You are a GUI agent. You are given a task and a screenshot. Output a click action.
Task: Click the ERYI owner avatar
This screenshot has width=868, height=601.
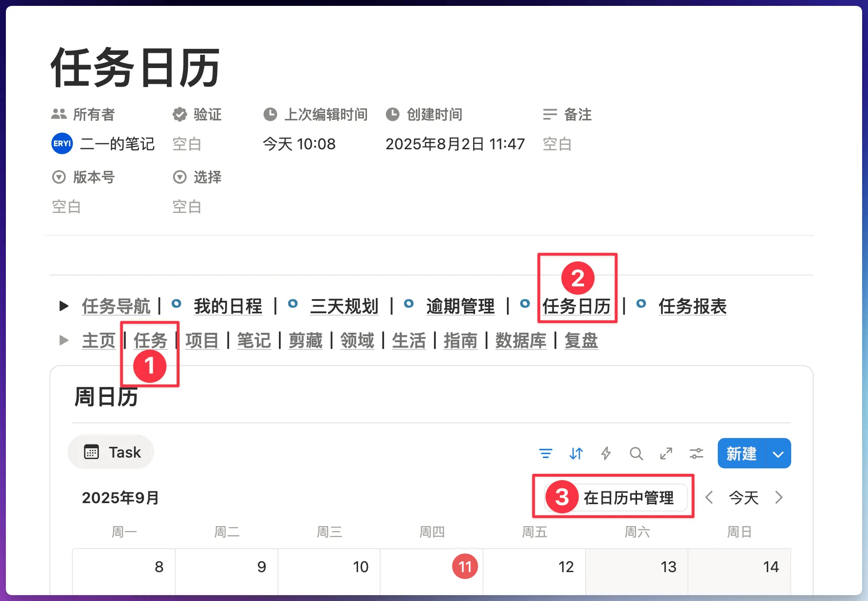pos(62,143)
